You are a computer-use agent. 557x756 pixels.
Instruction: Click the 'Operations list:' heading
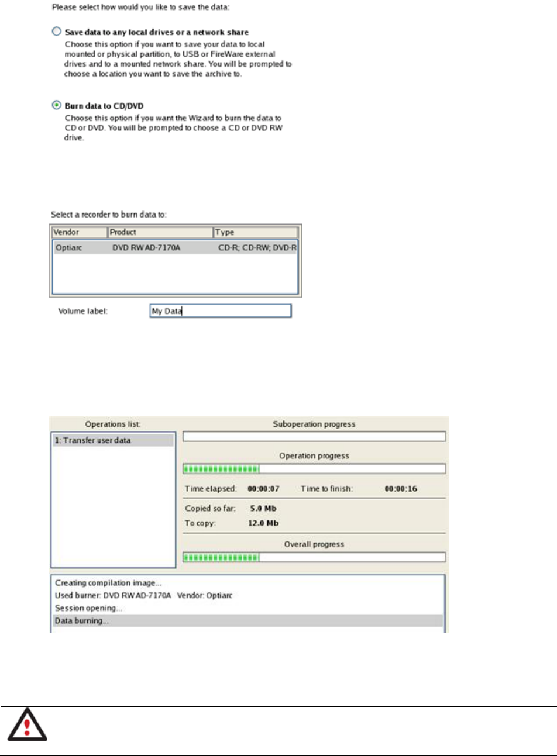tap(113, 424)
